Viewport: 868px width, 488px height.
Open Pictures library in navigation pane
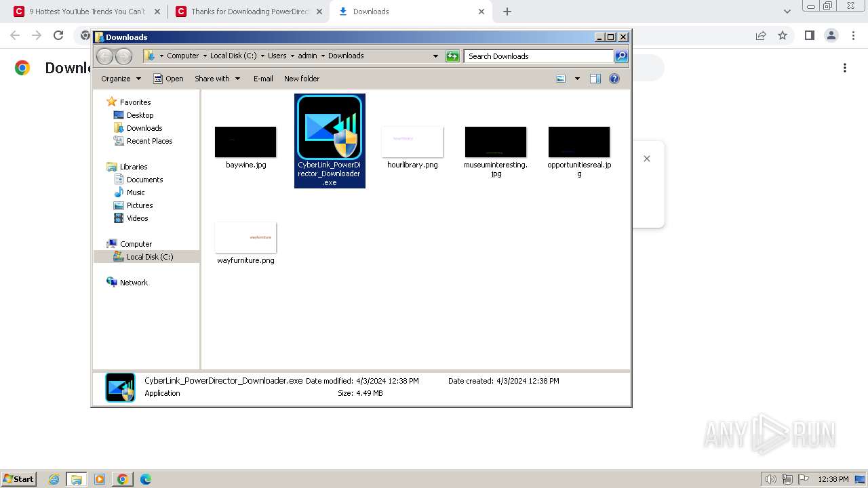140,205
